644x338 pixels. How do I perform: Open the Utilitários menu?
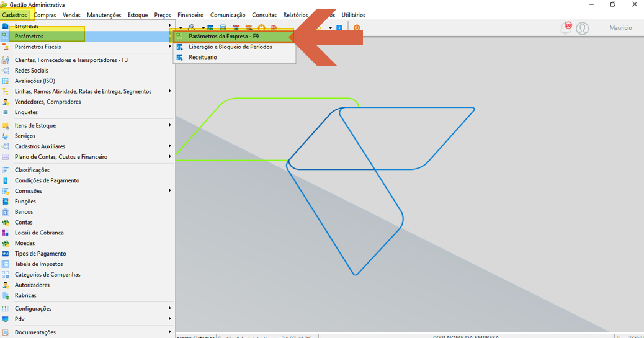[x=353, y=15]
